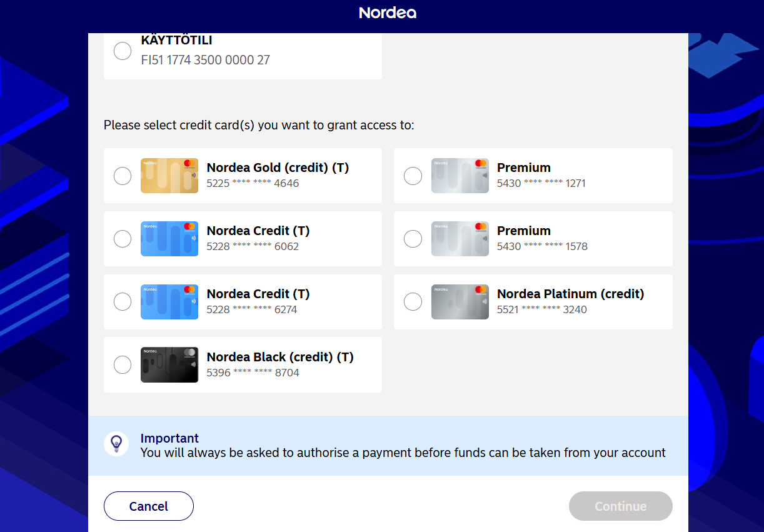Screen dimensions: 764x532
Task: Click the Nordea logo in header
Action: pyautogui.click(x=388, y=13)
